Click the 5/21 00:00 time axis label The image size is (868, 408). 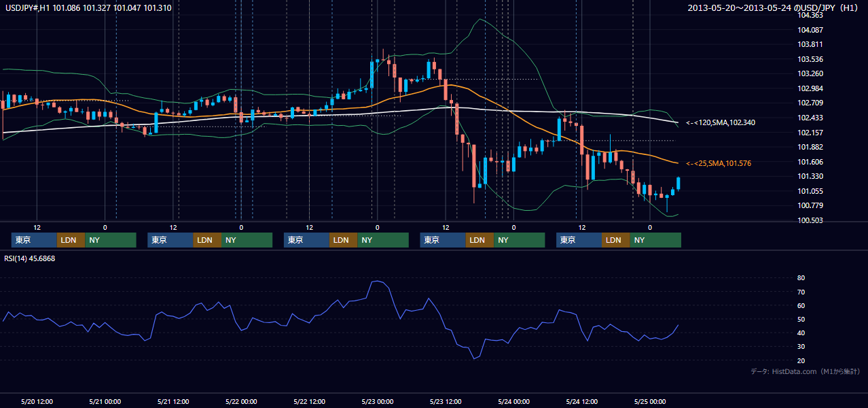click(105, 401)
